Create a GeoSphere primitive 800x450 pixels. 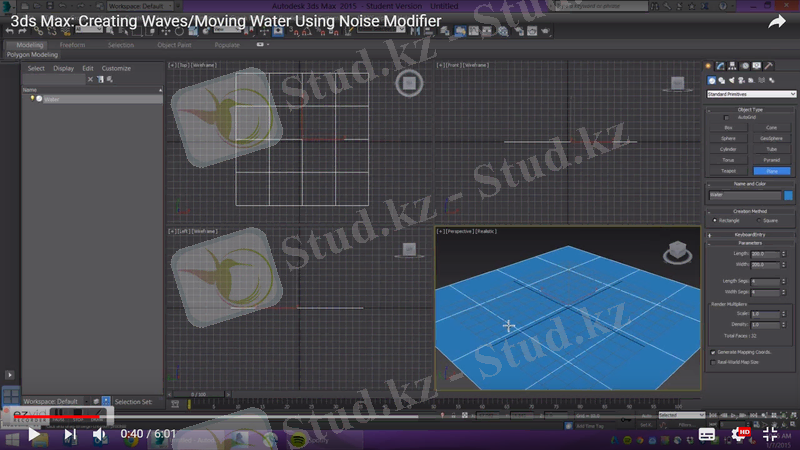(772, 139)
